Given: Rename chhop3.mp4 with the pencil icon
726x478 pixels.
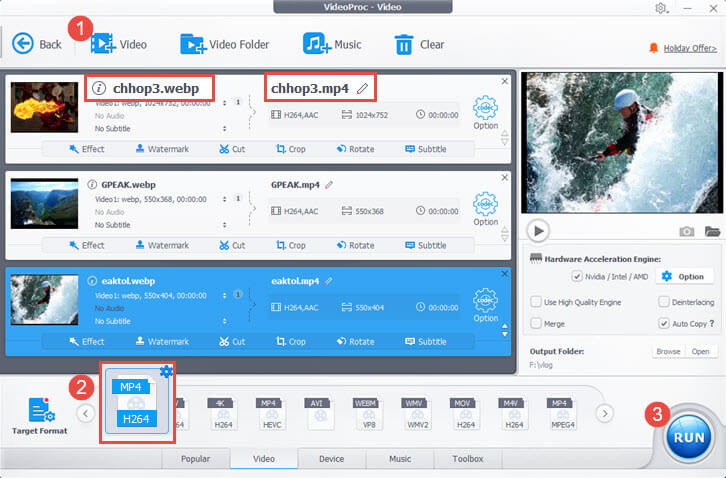Looking at the screenshot, I should tap(363, 88).
